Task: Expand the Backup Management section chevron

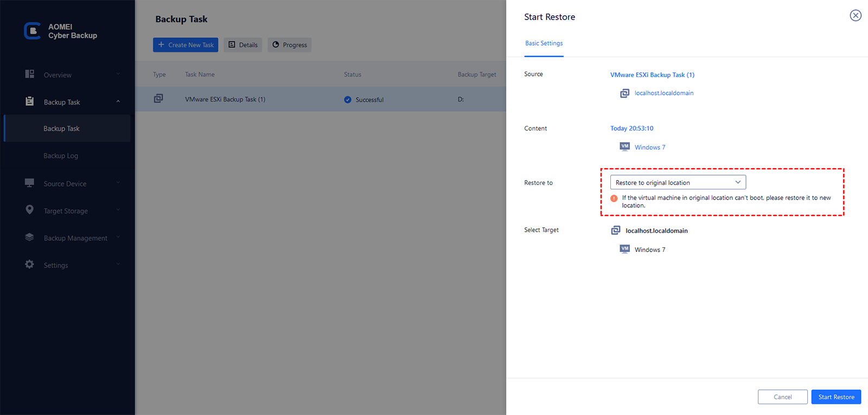Action: coord(118,237)
